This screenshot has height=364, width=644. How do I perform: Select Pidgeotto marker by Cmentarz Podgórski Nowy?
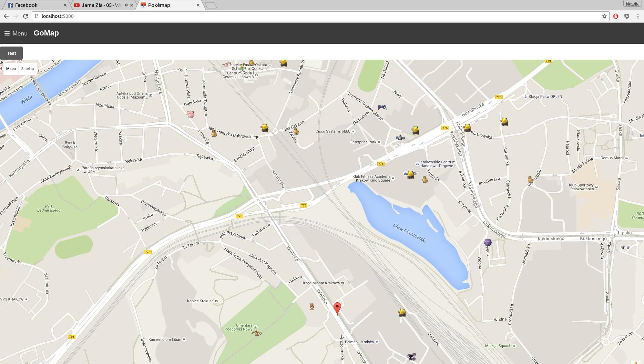point(256,333)
